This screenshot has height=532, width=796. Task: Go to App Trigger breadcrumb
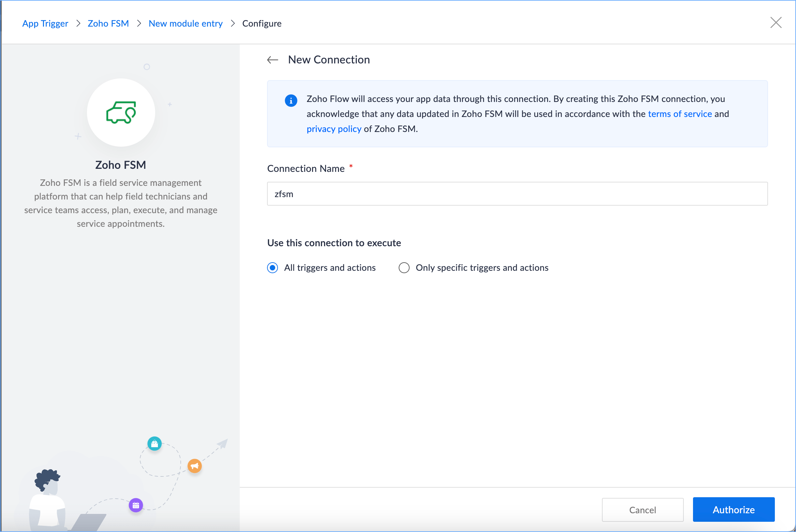click(45, 24)
